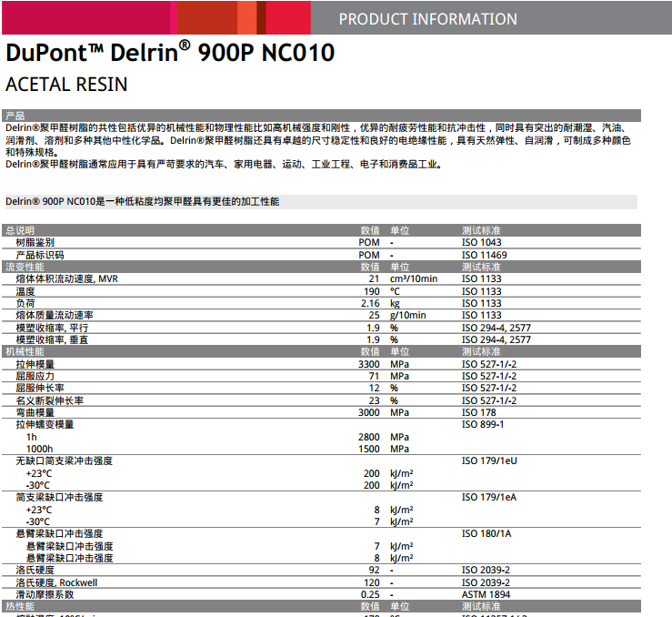
Task: Click the 拉伸蠕变模量 row label
Action: 45,424
